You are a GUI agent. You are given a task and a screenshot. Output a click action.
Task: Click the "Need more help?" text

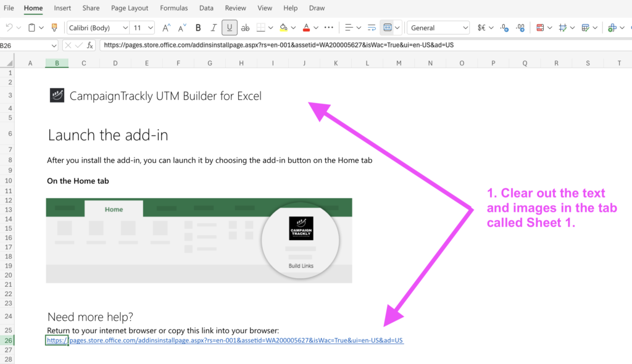(x=90, y=317)
